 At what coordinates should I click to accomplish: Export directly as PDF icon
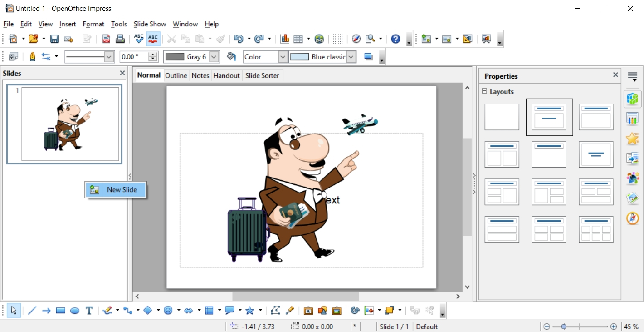coord(106,39)
